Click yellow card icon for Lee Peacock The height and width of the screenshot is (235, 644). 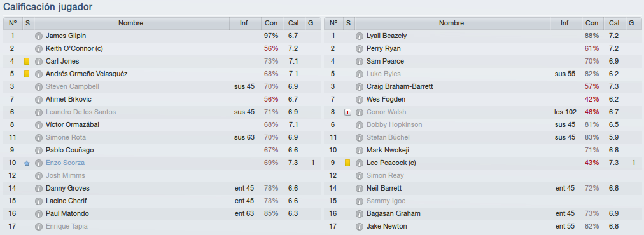pos(347,163)
